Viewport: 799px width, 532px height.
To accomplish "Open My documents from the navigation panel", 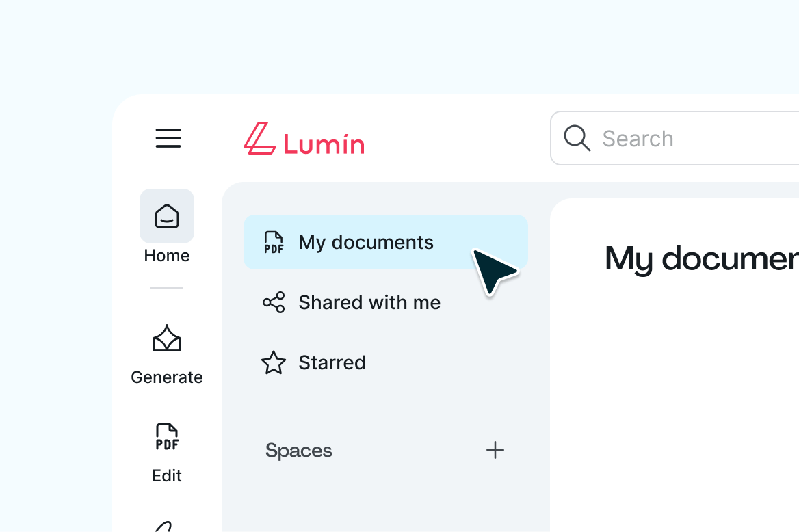I will pyautogui.click(x=365, y=242).
